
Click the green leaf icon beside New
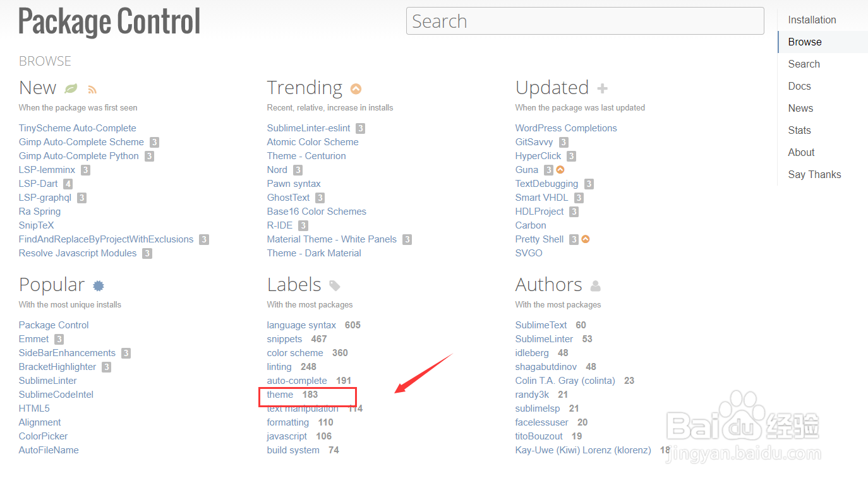click(x=71, y=89)
